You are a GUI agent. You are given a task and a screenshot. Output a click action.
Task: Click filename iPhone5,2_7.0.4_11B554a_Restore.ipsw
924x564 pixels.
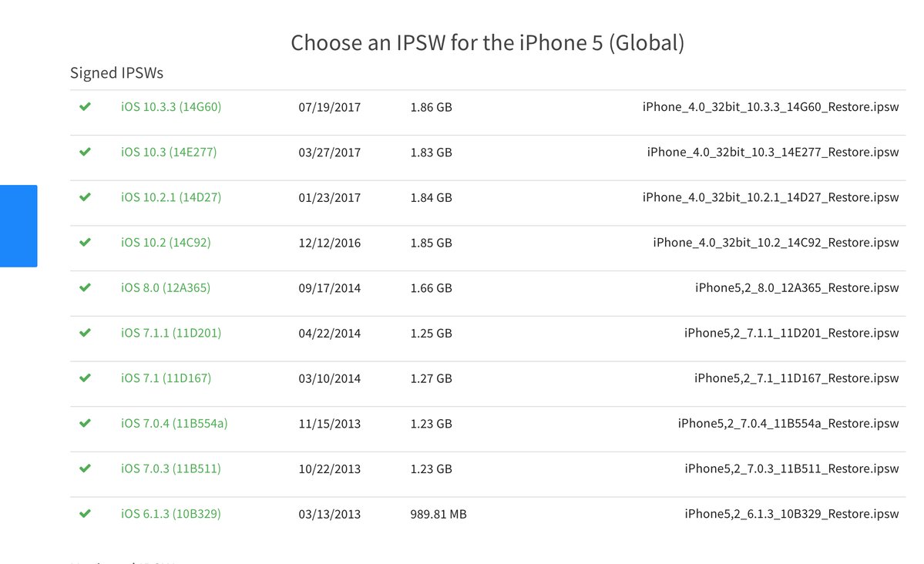pyautogui.click(x=788, y=423)
